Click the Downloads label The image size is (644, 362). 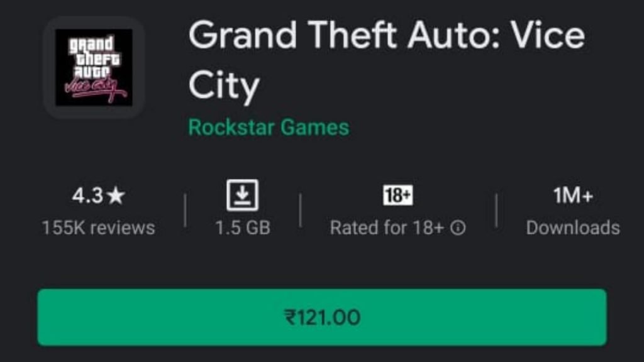(x=573, y=228)
